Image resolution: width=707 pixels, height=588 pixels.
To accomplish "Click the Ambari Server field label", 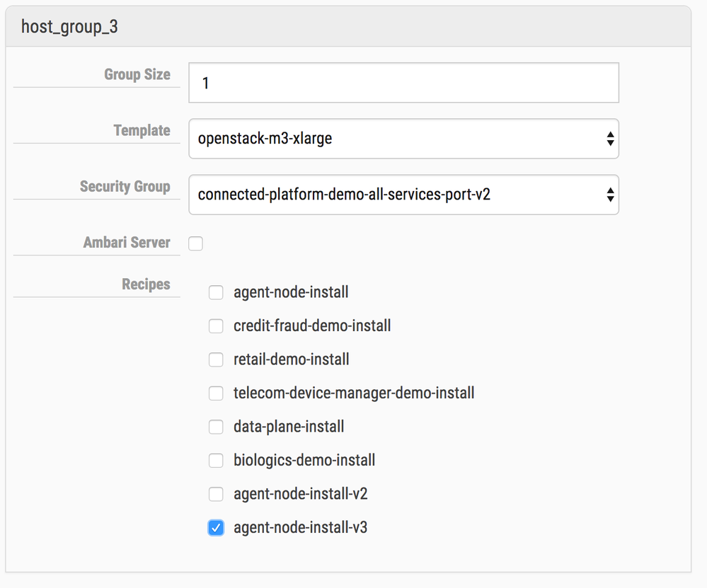I will point(127,243).
